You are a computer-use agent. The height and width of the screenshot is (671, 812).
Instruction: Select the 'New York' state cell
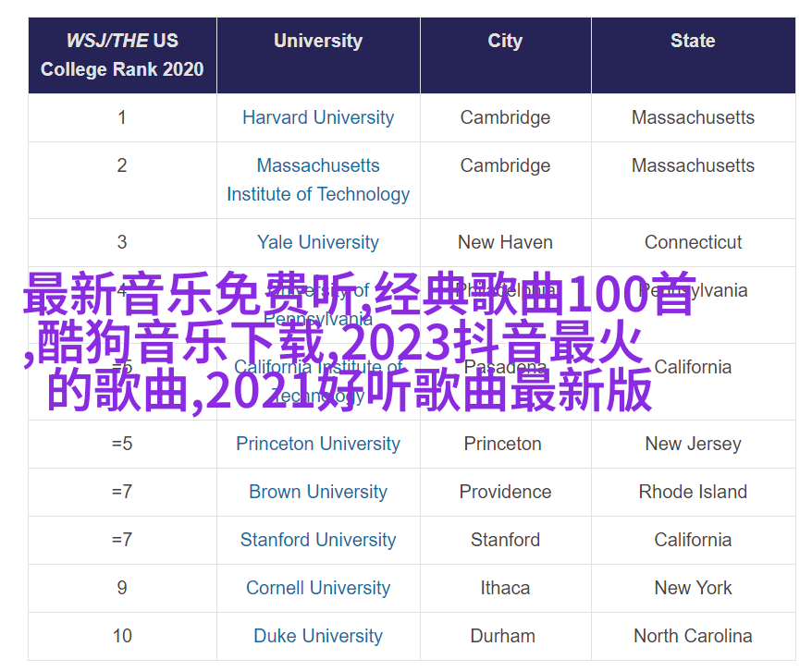(x=693, y=588)
